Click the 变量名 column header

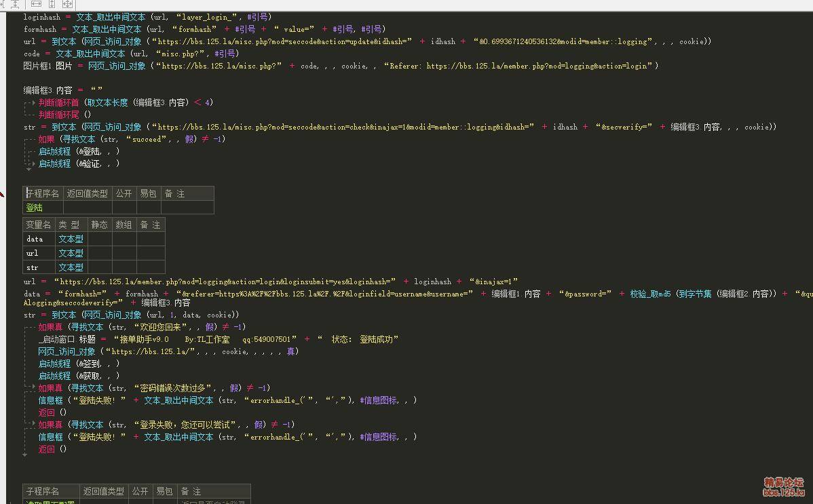tap(39, 225)
